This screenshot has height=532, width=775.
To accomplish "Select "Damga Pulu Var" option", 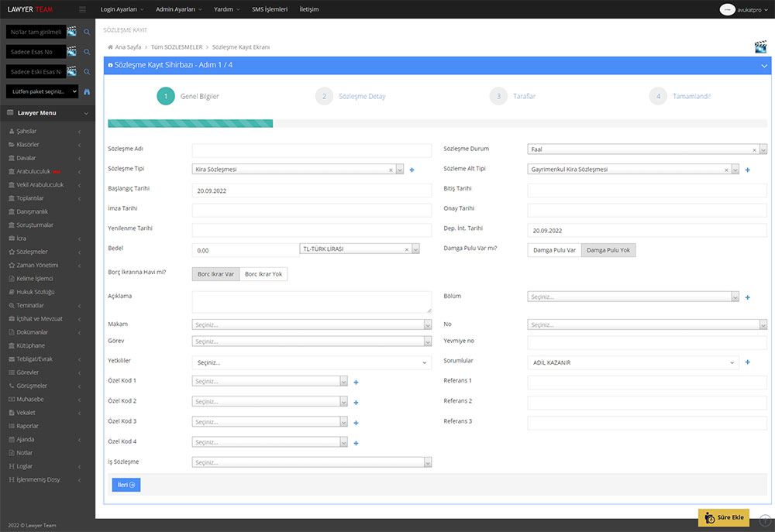I will 554,250.
